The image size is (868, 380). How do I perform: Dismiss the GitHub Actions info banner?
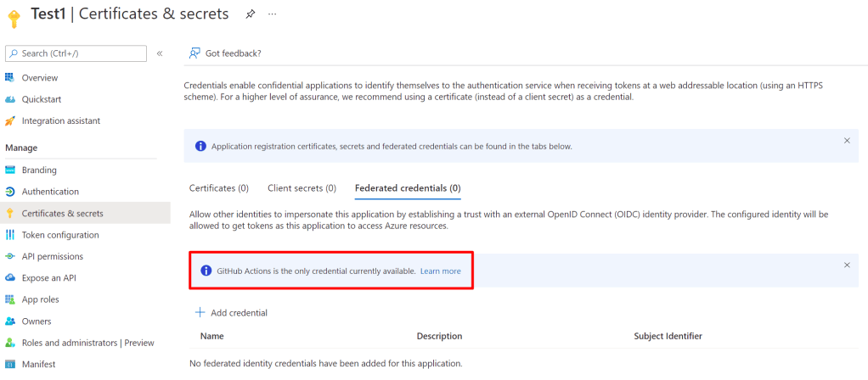click(846, 265)
